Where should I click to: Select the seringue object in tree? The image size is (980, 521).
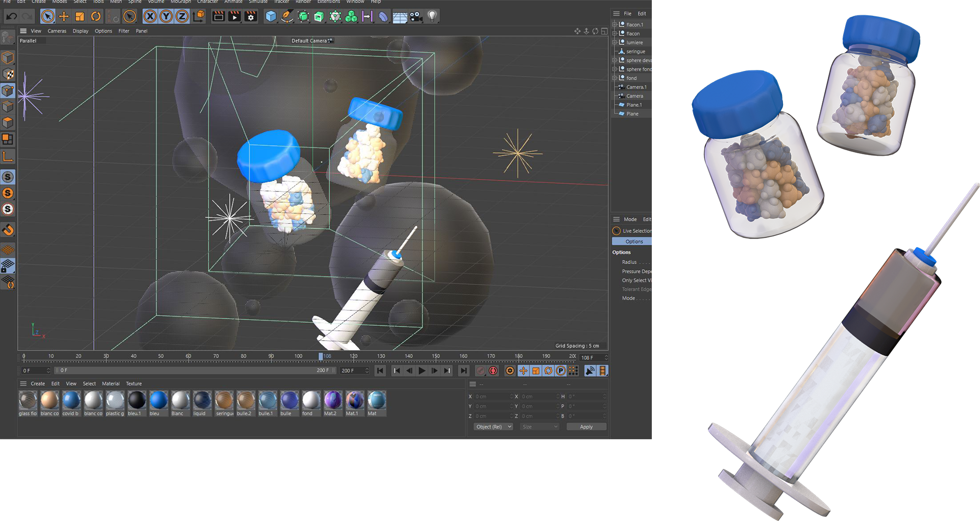(x=635, y=52)
